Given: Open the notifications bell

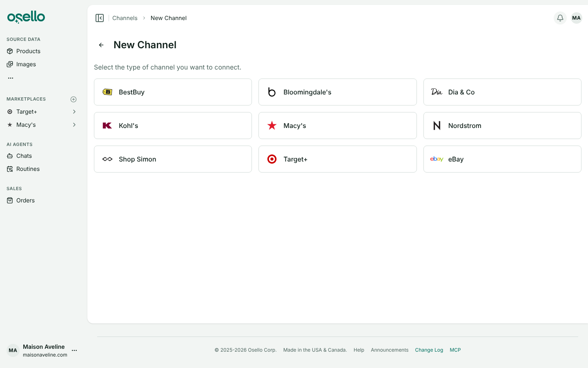Looking at the screenshot, I should pos(560,18).
